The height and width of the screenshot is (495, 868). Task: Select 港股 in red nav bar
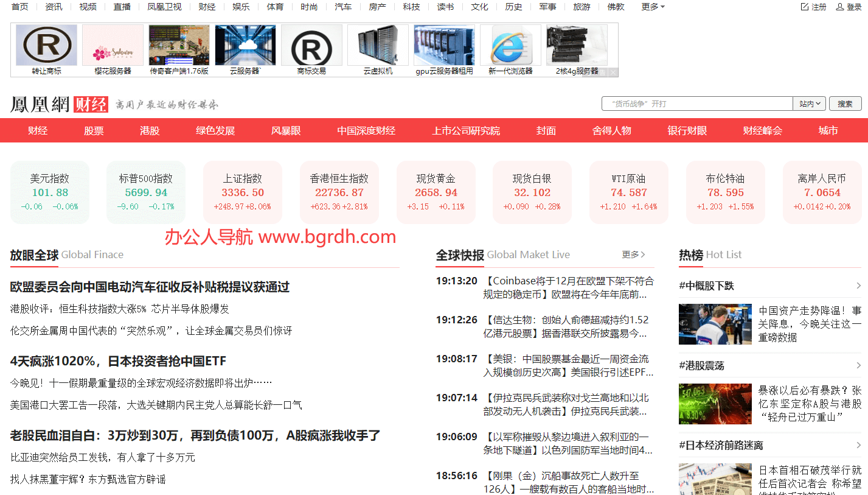150,130
